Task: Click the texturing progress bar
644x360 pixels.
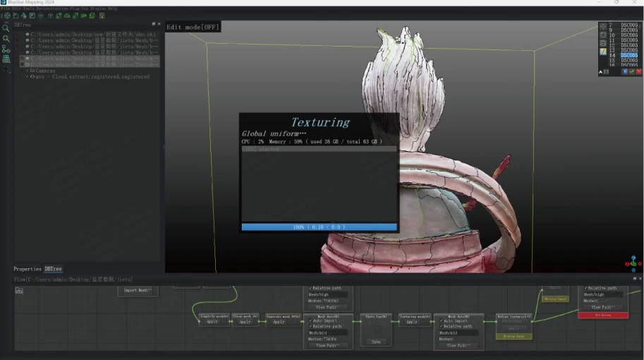Action: [x=319, y=227]
